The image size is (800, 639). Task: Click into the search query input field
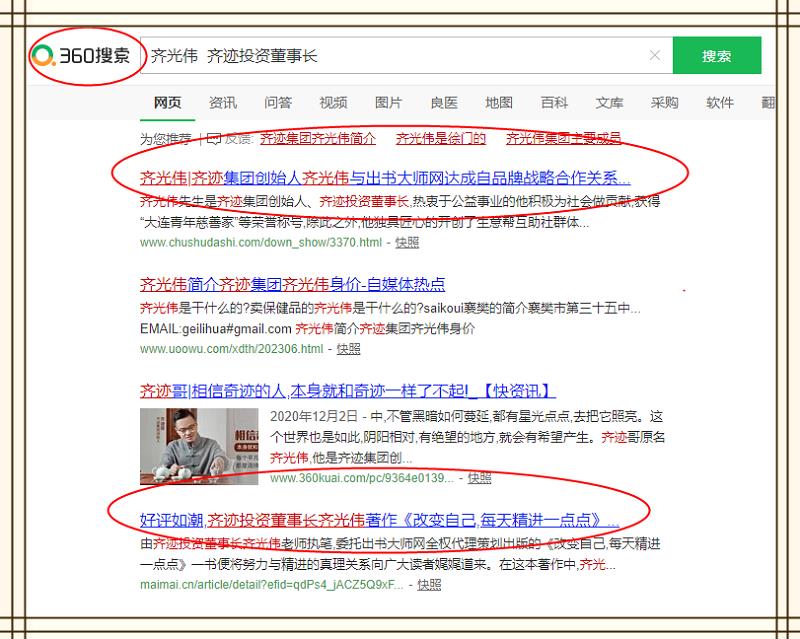click(x=400, y=56)
